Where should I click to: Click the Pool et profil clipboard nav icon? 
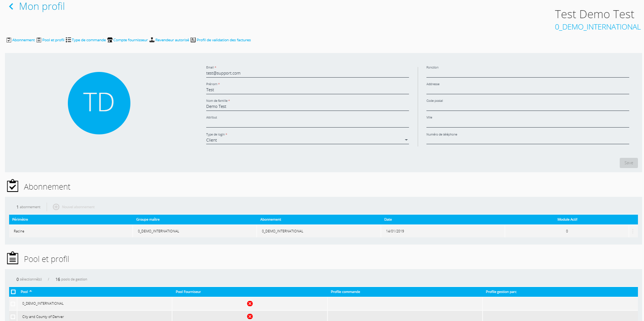pos(39,40)
